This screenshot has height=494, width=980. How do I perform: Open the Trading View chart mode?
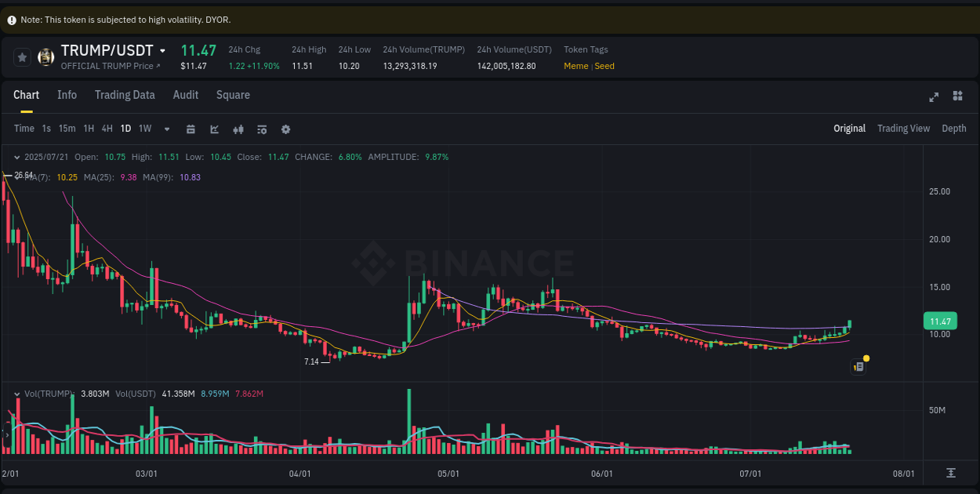pos(903,128)
